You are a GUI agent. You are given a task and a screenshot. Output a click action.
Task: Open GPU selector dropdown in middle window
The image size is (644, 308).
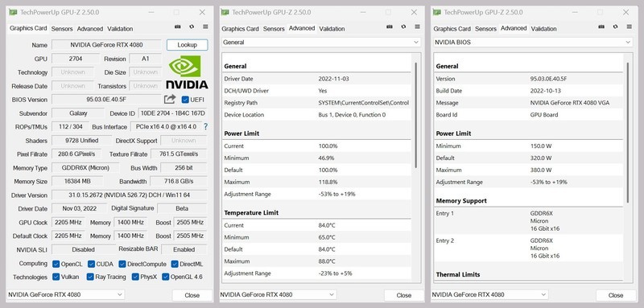(x=277, y=294)
